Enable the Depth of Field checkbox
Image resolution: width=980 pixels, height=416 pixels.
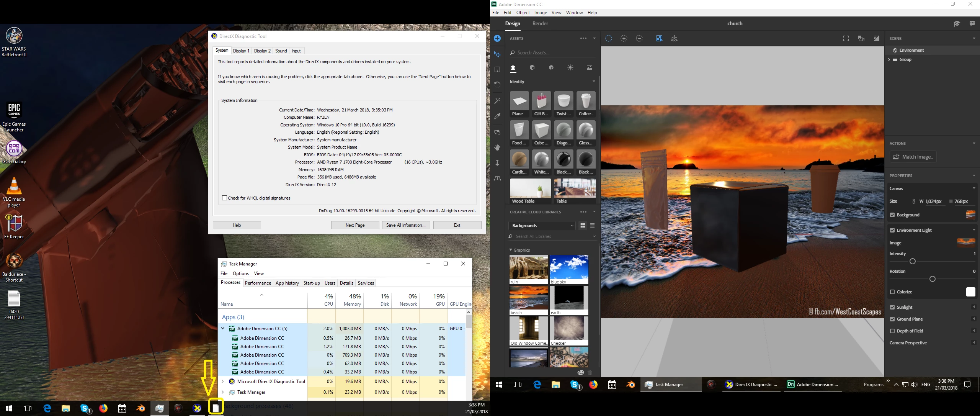pyautogui.click(x=892, y=331)
